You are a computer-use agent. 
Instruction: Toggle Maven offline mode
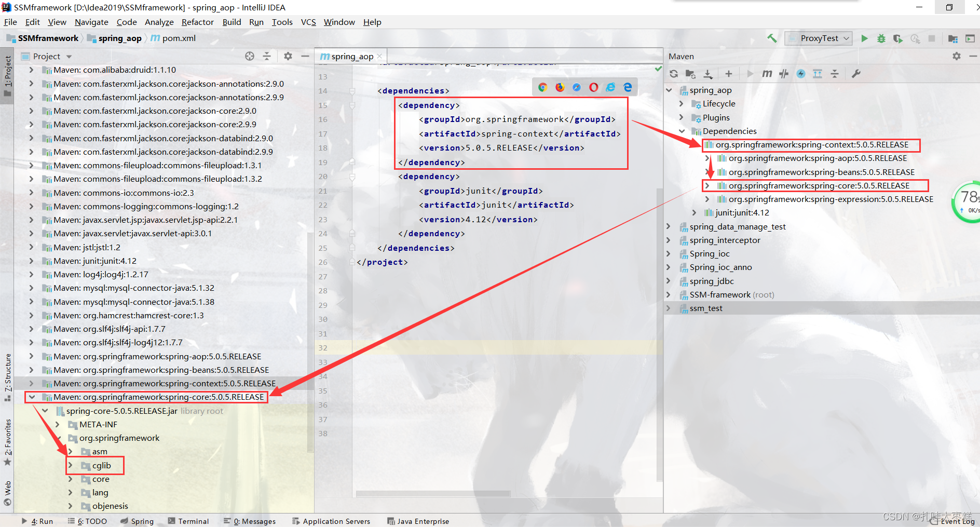pyautogui.click(x=784, y=74)
